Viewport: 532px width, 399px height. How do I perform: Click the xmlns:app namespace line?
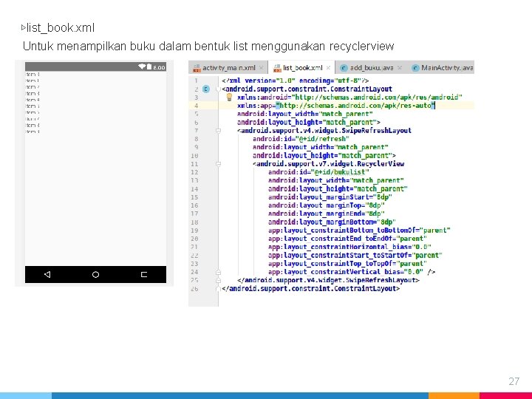(x=336, y=106)
